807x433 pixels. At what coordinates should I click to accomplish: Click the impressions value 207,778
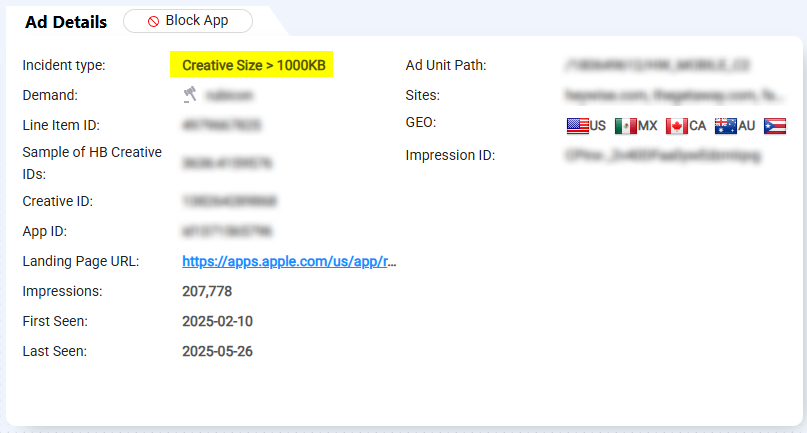pos(207,291)
